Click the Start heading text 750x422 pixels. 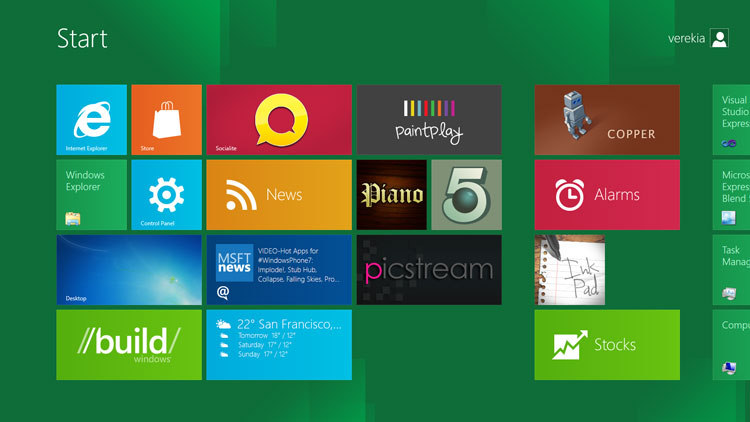pos(82,38)
